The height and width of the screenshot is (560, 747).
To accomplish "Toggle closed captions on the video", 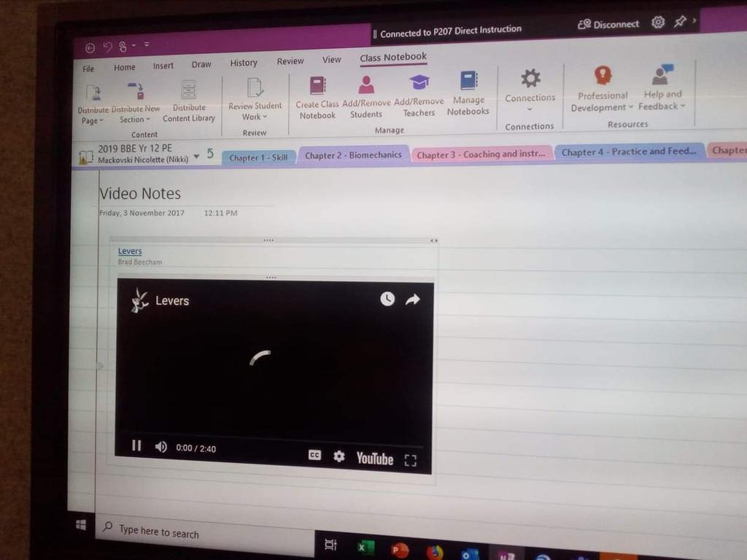I will point(314,455).
